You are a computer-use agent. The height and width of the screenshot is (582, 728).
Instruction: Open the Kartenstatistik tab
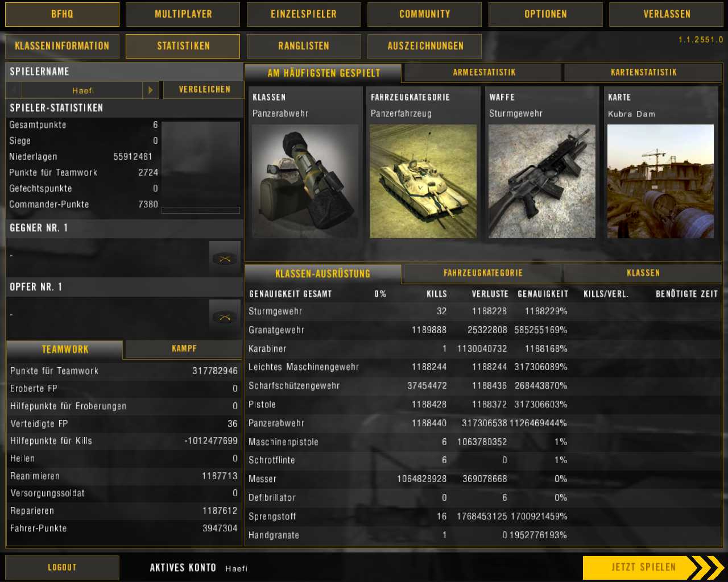click(643, 72)
